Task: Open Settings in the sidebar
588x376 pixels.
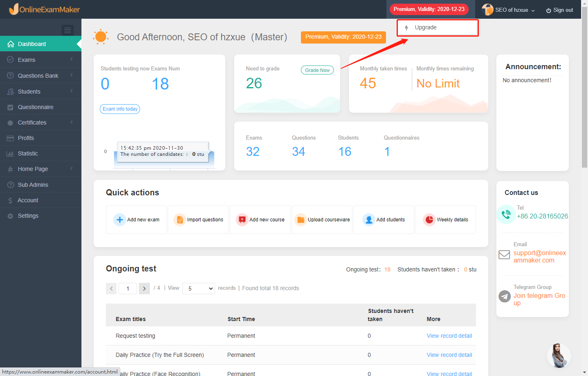Action: 41,216
